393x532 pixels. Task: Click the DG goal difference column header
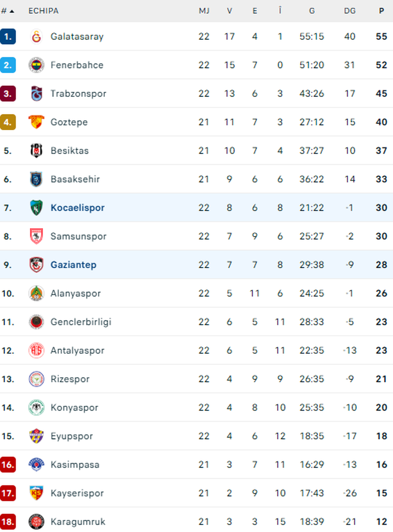(x=349, y=11)
